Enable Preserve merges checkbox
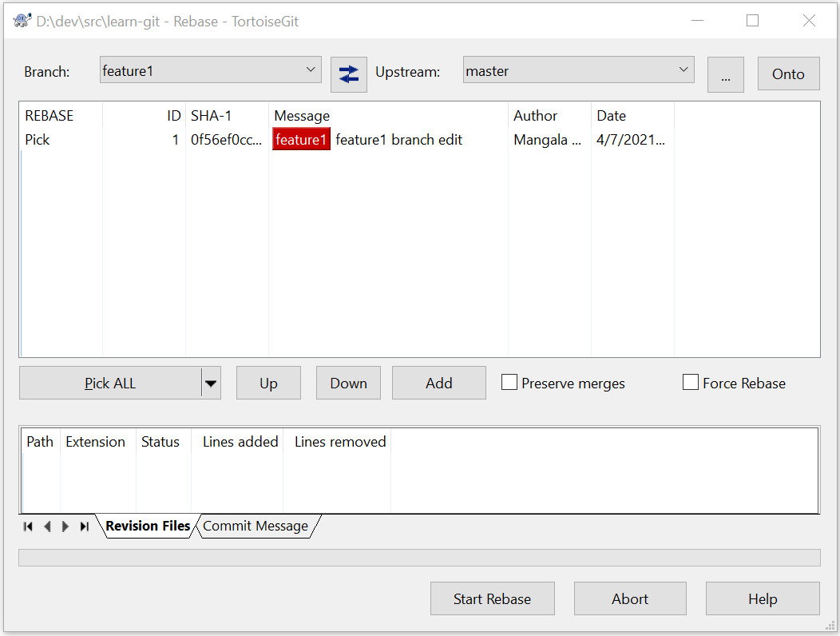This screenshot has height=636, width=840. (509, 383)
